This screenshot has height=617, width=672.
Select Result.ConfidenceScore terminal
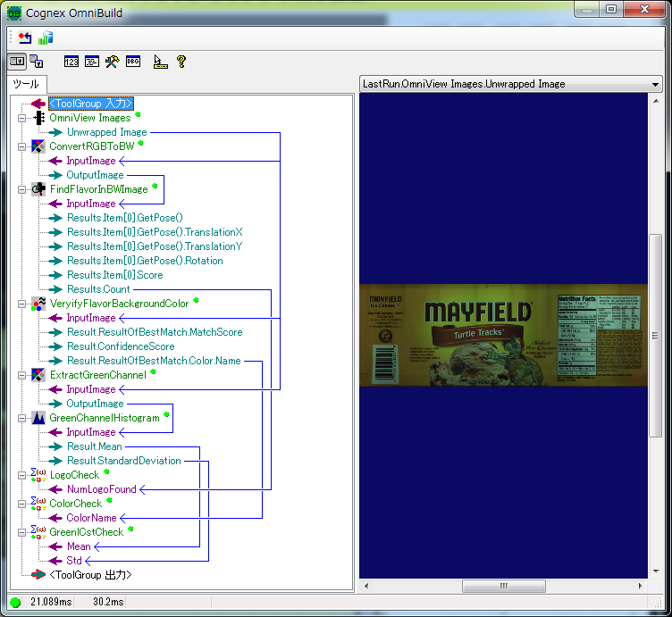click(x=121, y=346)
